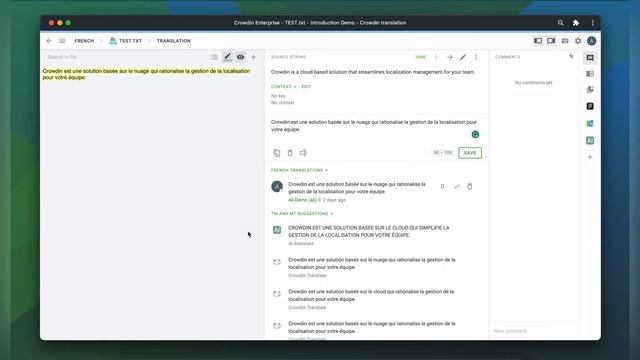
Task: Open browser search icon in title bar
Action: click(x=561, y=23)
